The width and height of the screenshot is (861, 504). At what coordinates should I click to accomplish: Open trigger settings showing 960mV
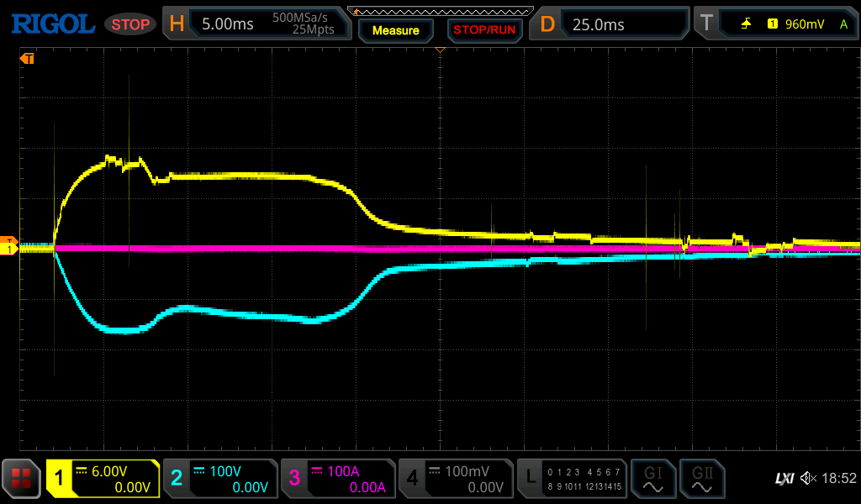tap(774, 24)
